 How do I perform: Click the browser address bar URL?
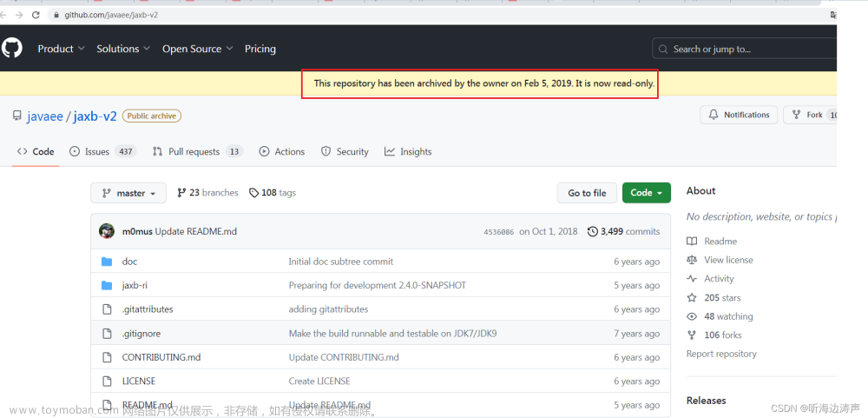coord(111,15)
